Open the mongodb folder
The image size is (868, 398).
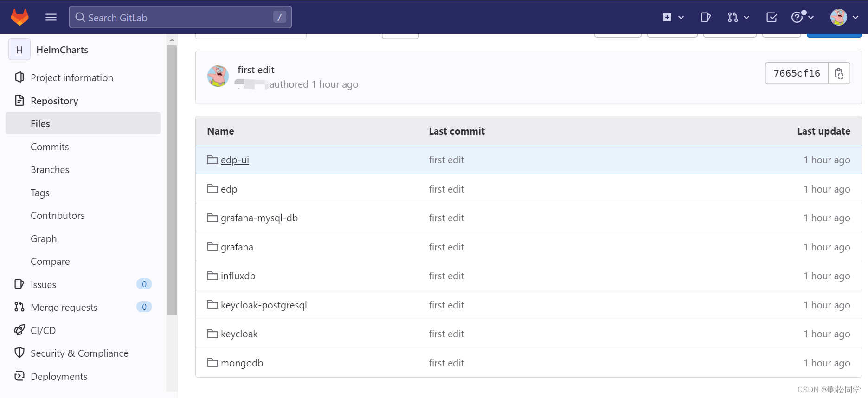pos(242,363)
